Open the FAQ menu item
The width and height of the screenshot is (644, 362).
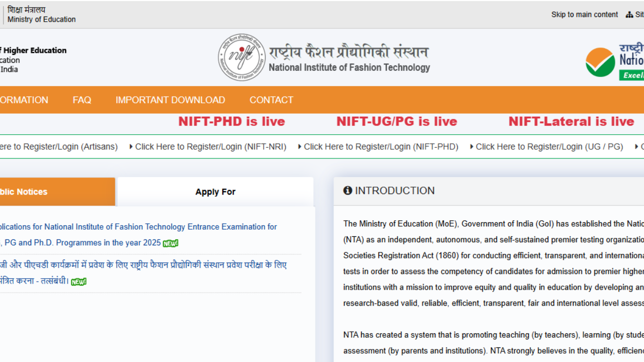82,100
